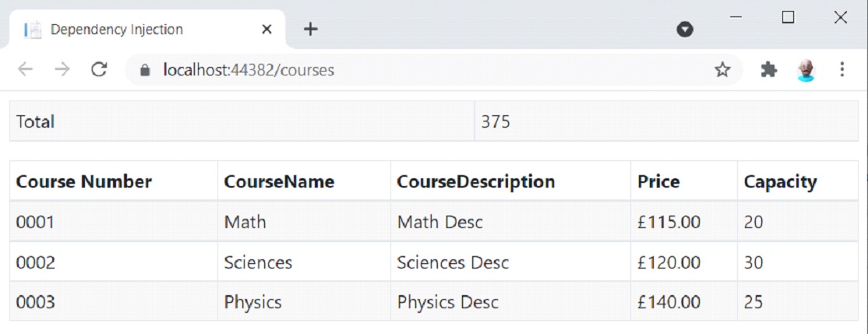The image size is (868, 334).
Task: Open the three-dot Chrome menu
Action: 842,70
